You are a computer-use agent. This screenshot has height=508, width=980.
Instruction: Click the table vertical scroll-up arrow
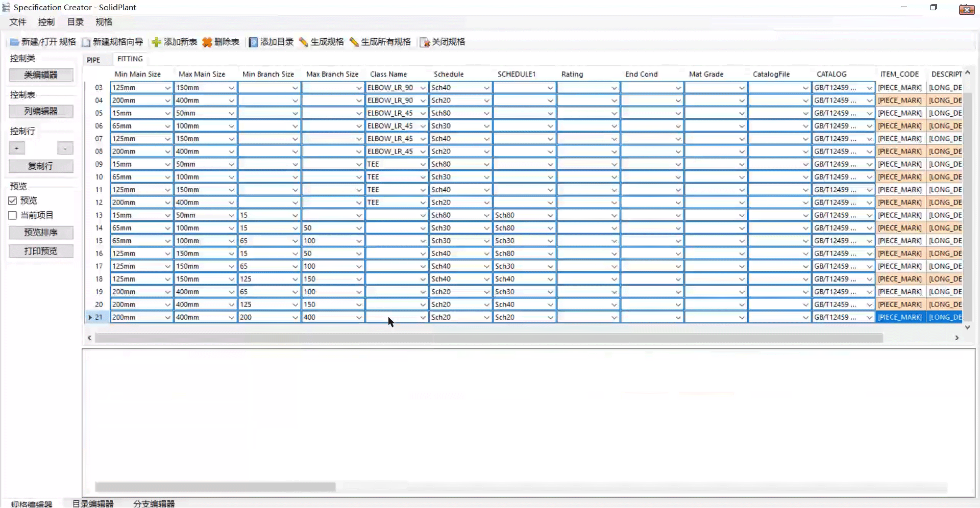pos(967,73)
